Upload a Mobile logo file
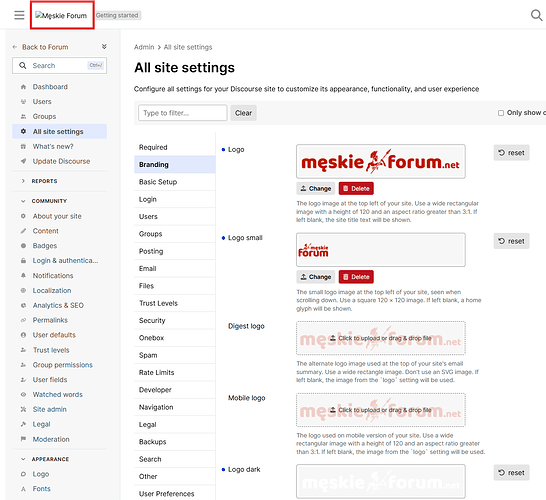This screenshot has width=546, height=500. pyautogui.click(x=381, y=410)
